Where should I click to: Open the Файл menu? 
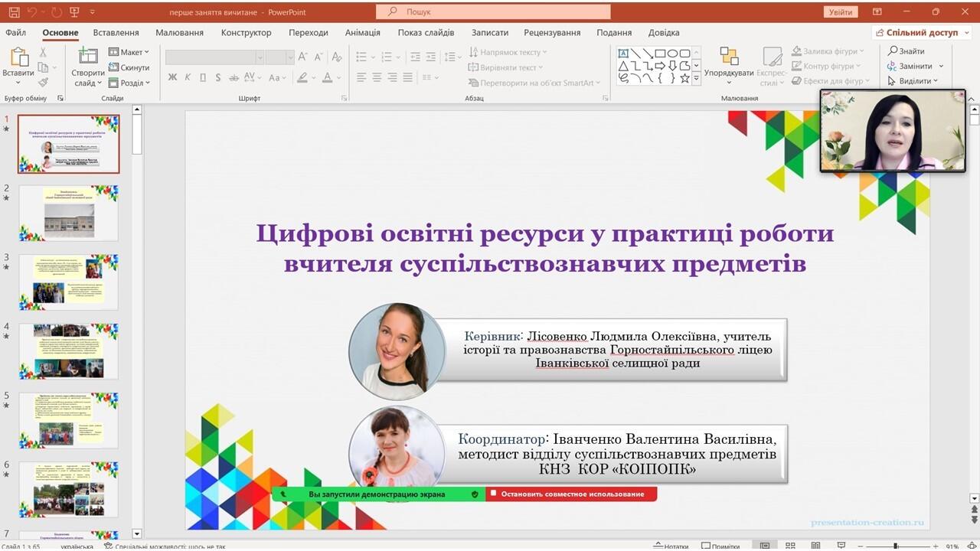tap(15, 33)
